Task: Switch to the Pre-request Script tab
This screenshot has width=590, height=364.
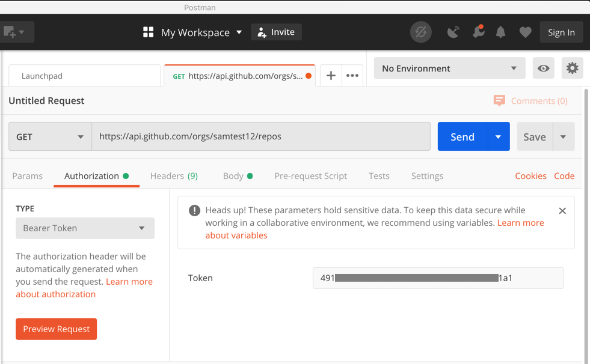Action: (310, 176)
